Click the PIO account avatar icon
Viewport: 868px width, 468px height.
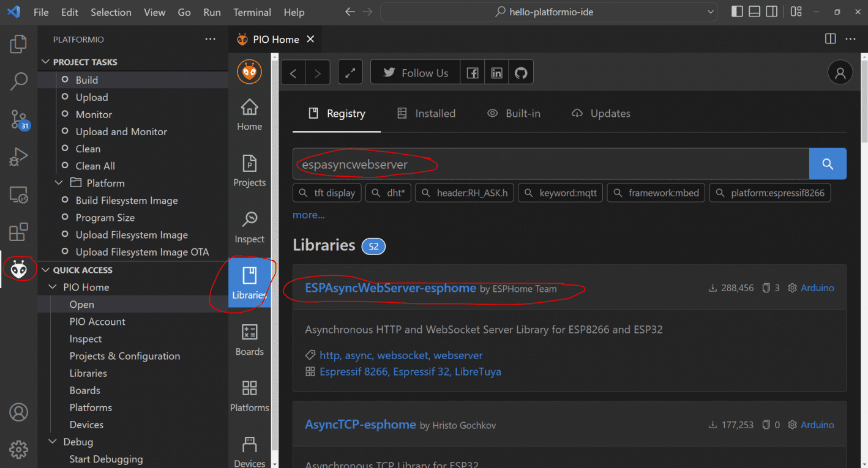point(840,73)
